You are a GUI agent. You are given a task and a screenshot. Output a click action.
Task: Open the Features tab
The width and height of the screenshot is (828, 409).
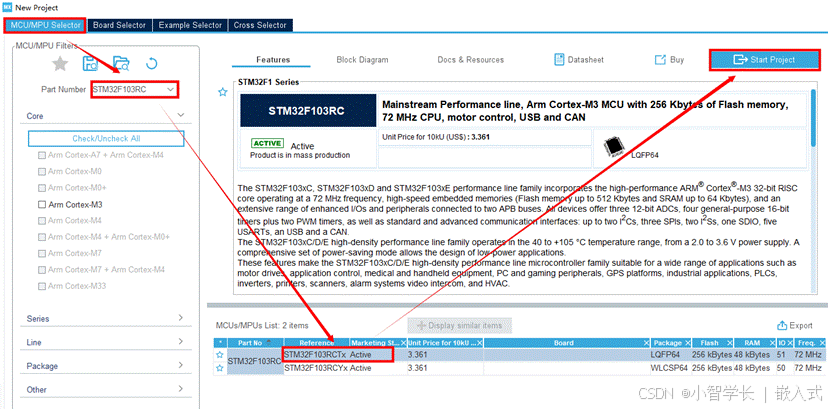click(273, 60)
